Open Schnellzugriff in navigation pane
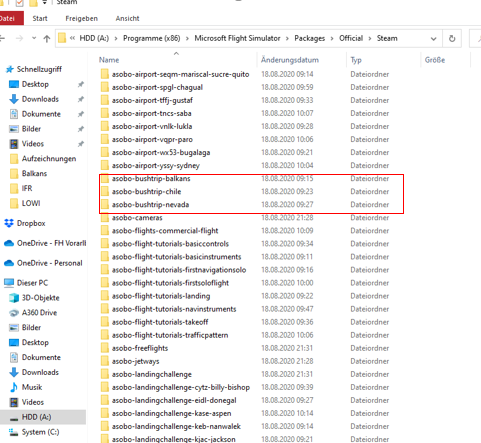 pos(39,69)
